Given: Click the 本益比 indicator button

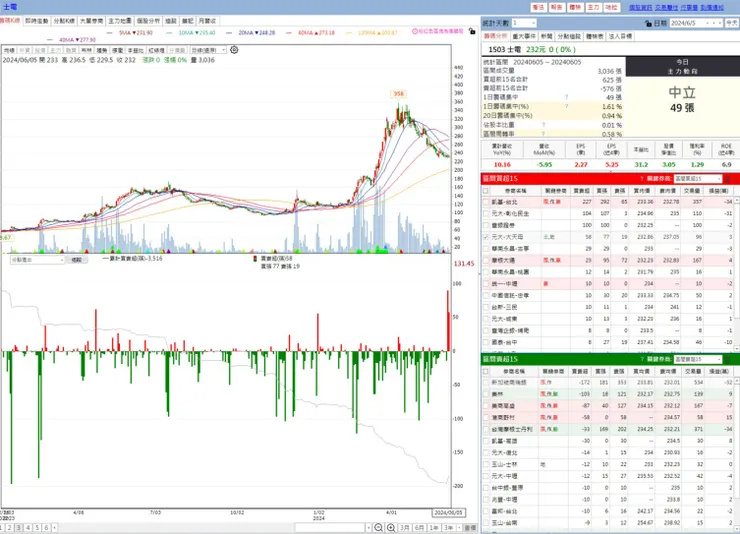Looking at the screenshot, I should [x=135, y=50].
